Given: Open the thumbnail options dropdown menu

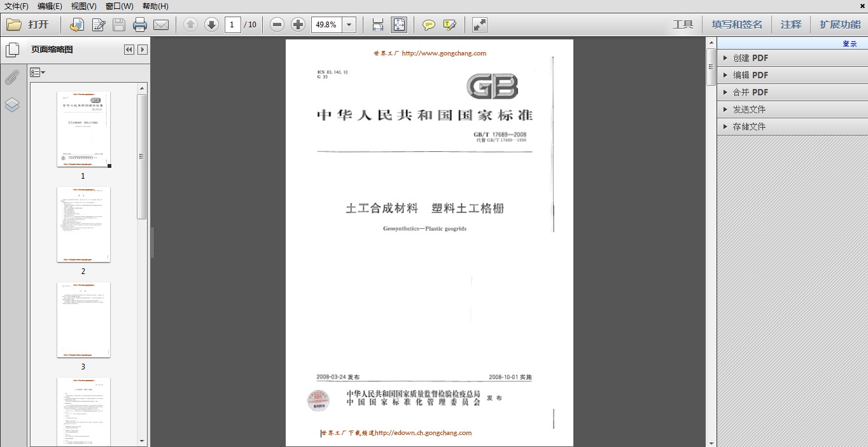Looking at the screenshot, I should click(x=38, y=72).
